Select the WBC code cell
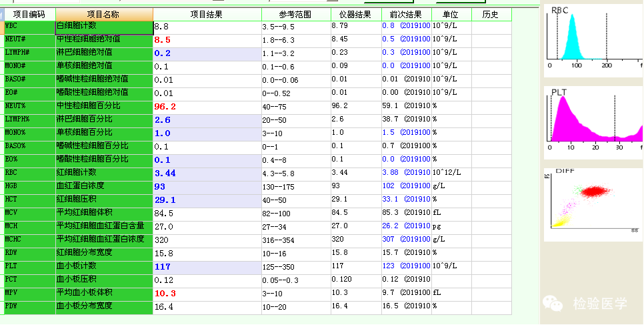This screenshot has width=644, height=325. pos(29,27)
